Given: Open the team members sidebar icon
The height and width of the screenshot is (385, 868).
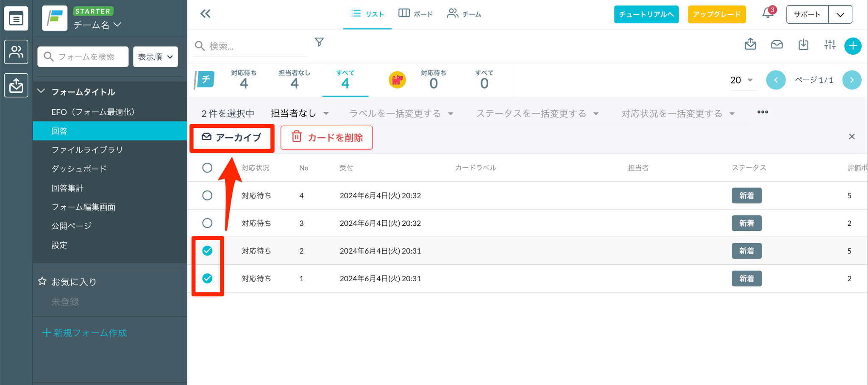Looking at the screenshot, I should pos(16,52).
